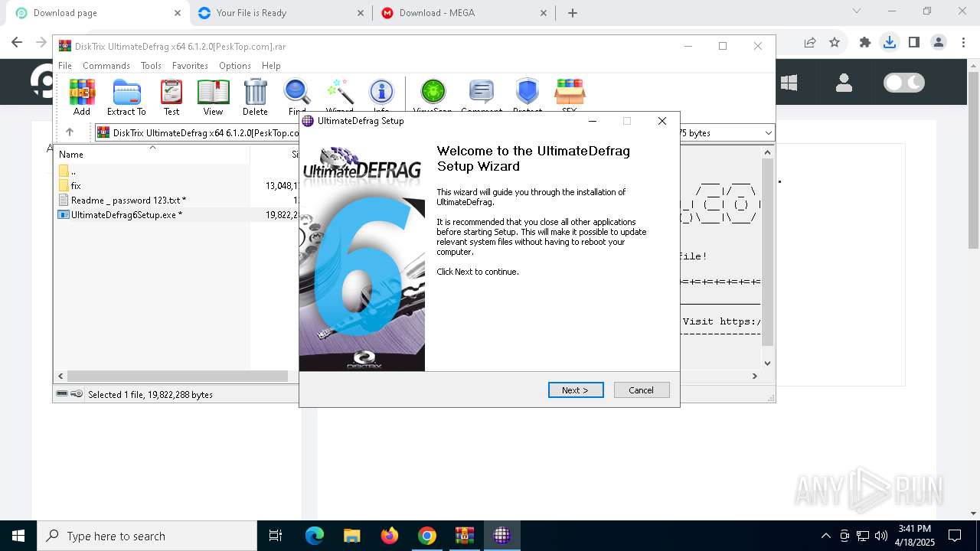Open the browser extensions puzzle icon
This screenshot has width=980, height=551.
(865, 43)
